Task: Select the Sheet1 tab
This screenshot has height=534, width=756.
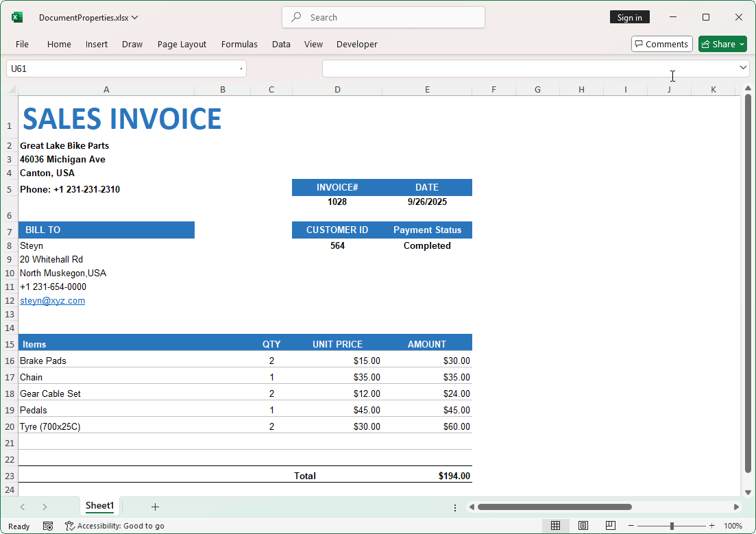Action: click(x=99, y=506)
